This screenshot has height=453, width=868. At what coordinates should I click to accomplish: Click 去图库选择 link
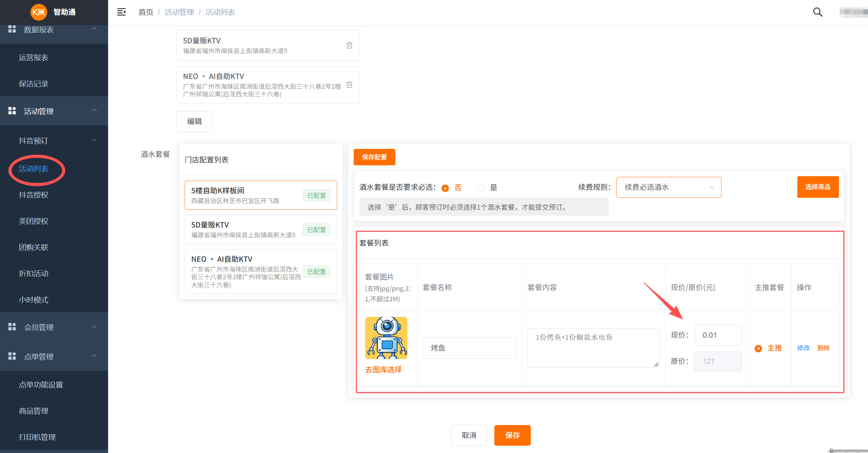click(383, 369)
